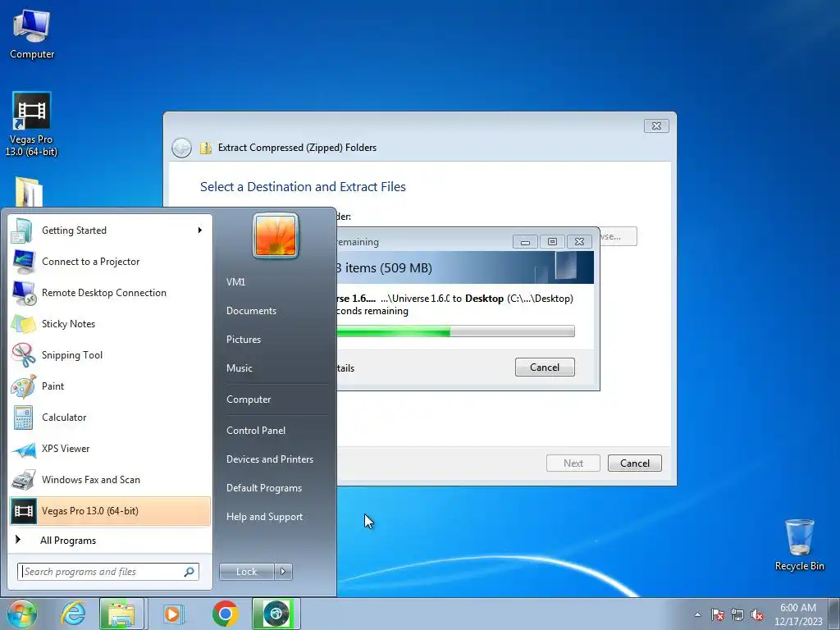Cancel the Extract Compressed Folders wizard
This screenshot has height=630, width=840.
coord(635,463)
